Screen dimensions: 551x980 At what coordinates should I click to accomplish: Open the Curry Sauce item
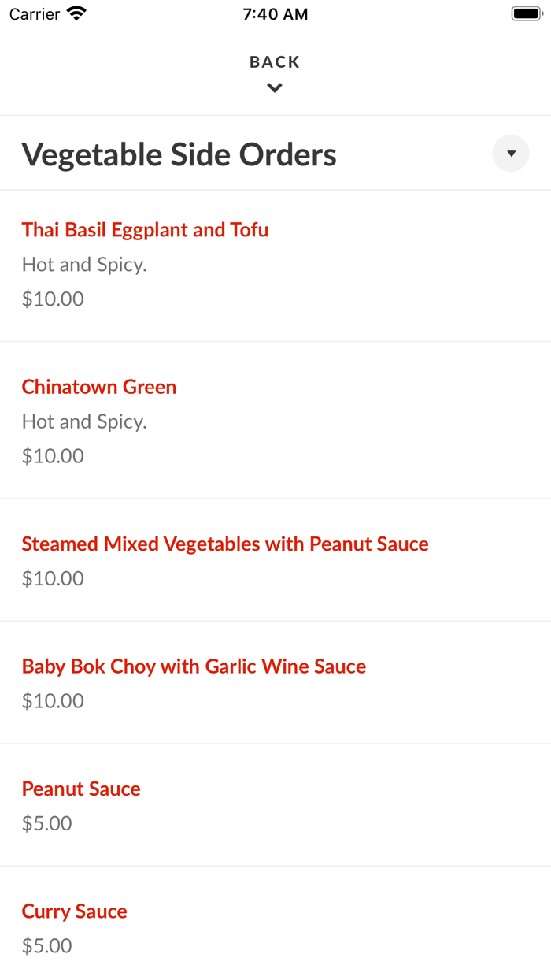[74, 911]
